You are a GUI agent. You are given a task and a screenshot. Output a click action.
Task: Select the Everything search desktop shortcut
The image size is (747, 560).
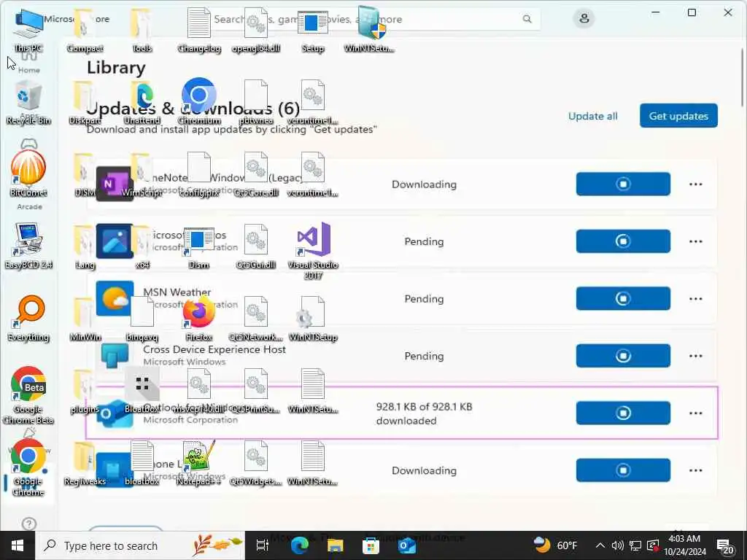click(x=28, y=319)
